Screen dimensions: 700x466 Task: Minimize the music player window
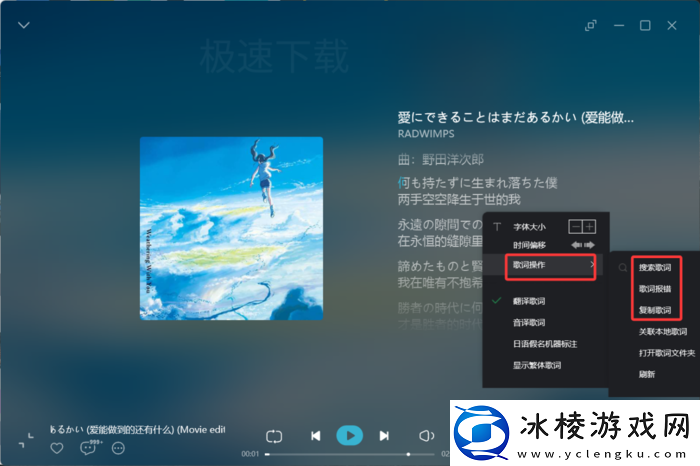click(619, 25)
